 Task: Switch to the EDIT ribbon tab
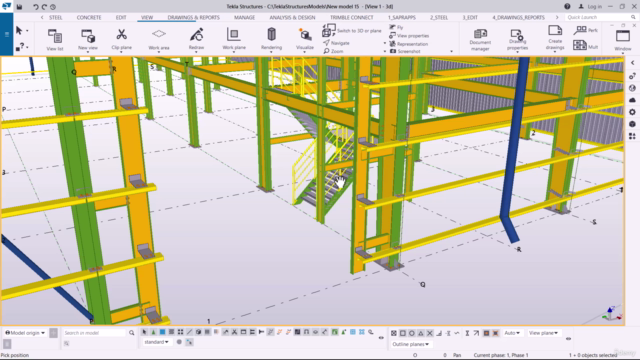tap(121, 18)
